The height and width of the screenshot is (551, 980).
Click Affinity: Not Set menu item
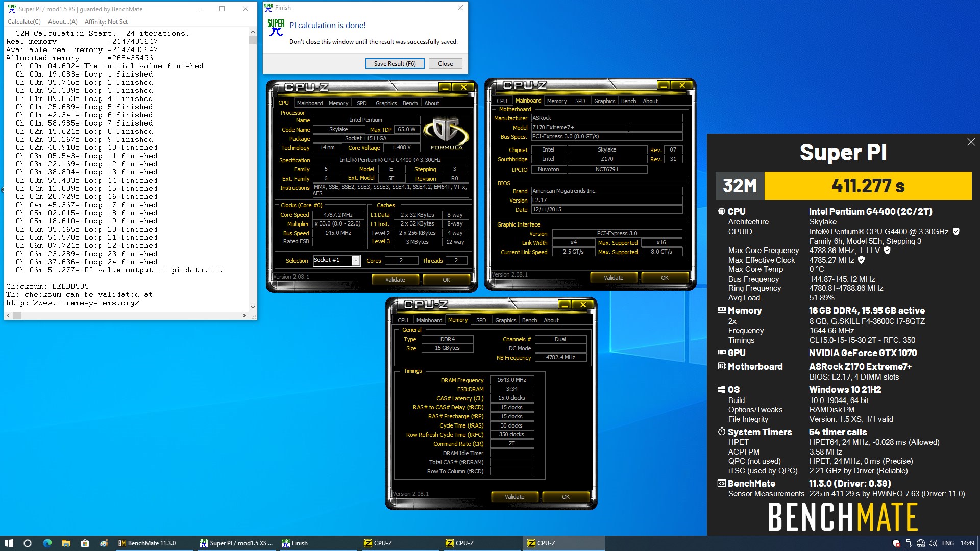[x=106, y=22]
